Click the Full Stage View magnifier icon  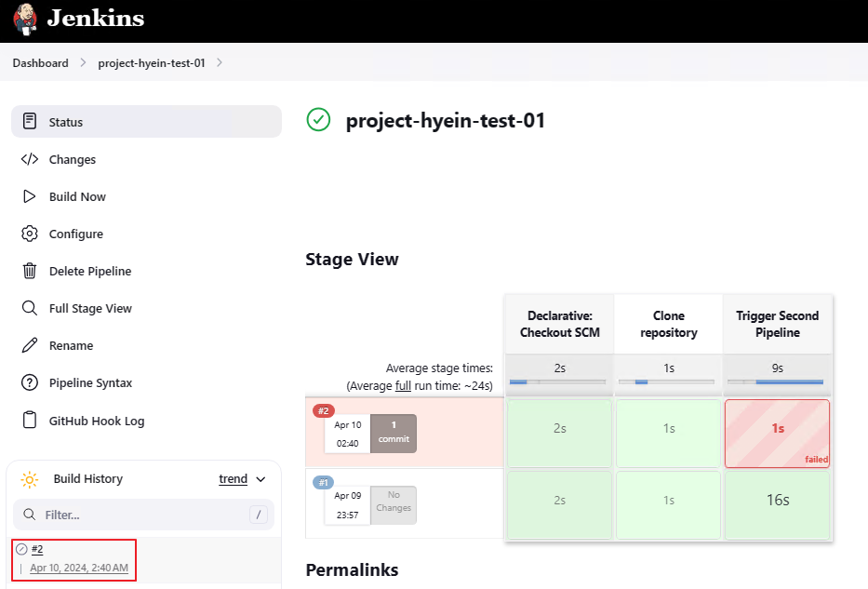coord(30,308)
